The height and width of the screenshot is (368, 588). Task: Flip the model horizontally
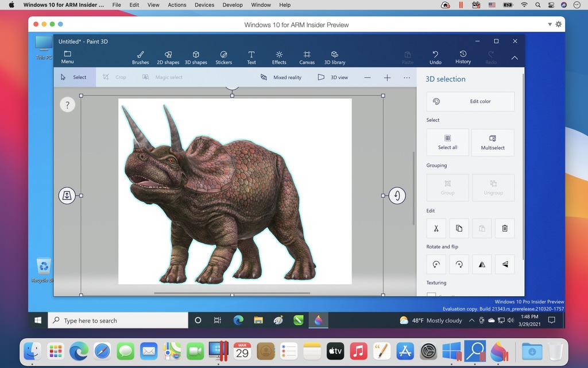pos(482,264)
